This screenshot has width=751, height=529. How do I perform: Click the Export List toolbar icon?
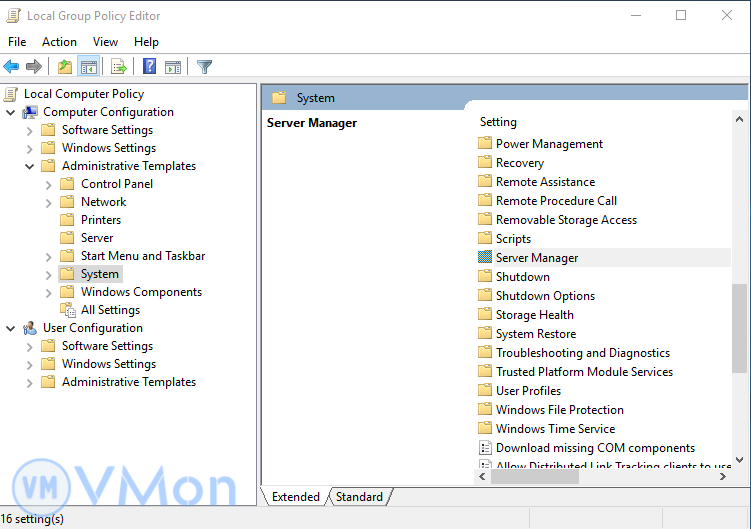(x=119, y=67)
